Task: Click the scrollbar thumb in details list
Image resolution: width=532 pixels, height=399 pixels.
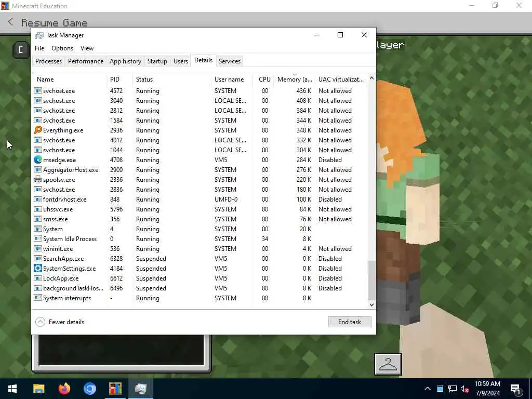Action: coord(371,280)
